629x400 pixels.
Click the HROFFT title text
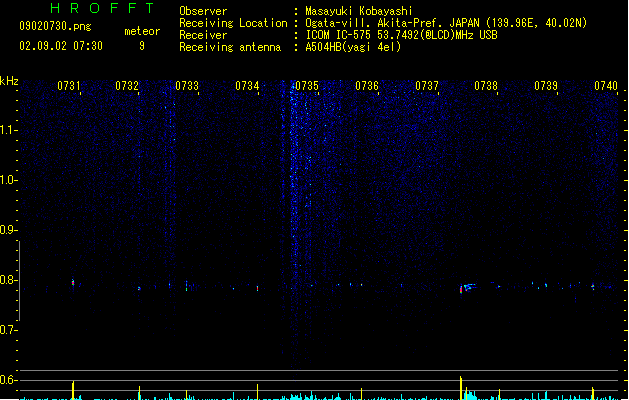[x=103, y=8]
